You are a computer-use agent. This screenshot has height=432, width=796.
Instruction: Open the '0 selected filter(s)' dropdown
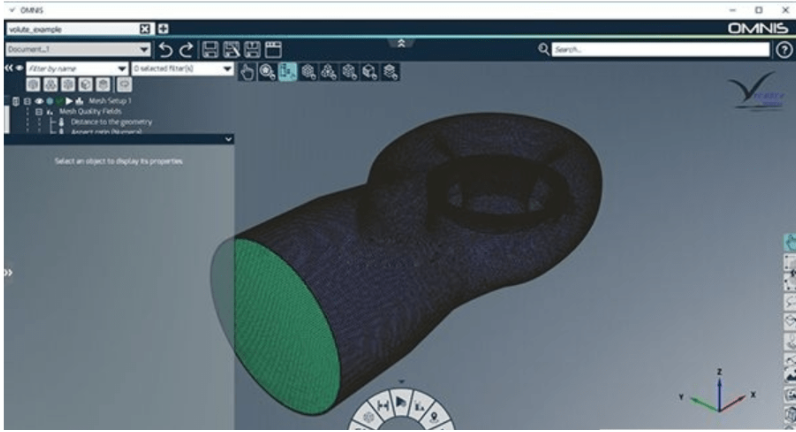click(227, 68)
